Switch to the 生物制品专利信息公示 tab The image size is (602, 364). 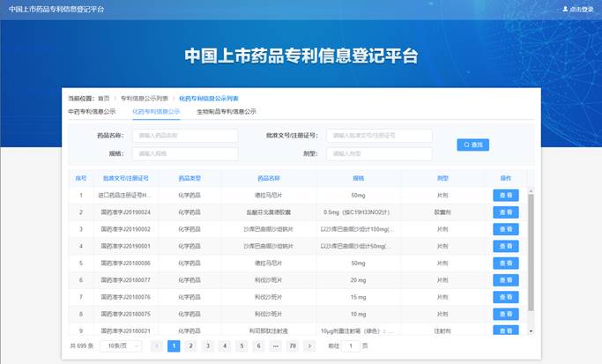point(226,112)
